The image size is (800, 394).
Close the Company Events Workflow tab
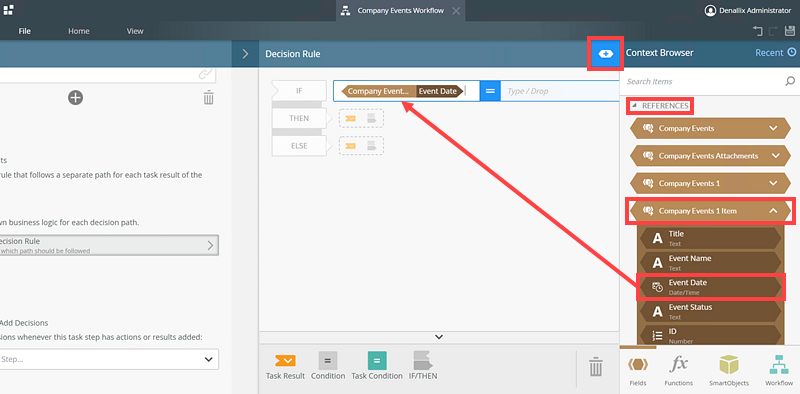456,11
